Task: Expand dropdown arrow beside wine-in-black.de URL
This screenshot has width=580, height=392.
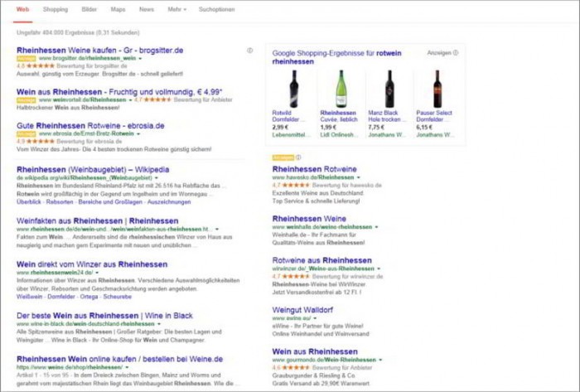Action: pyautogui.click(x=159, y=324)
